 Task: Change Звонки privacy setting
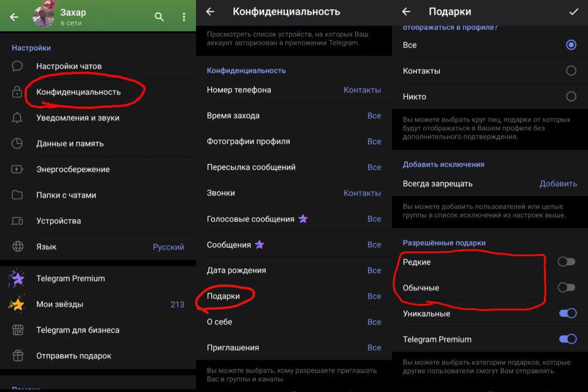(294, 193)
